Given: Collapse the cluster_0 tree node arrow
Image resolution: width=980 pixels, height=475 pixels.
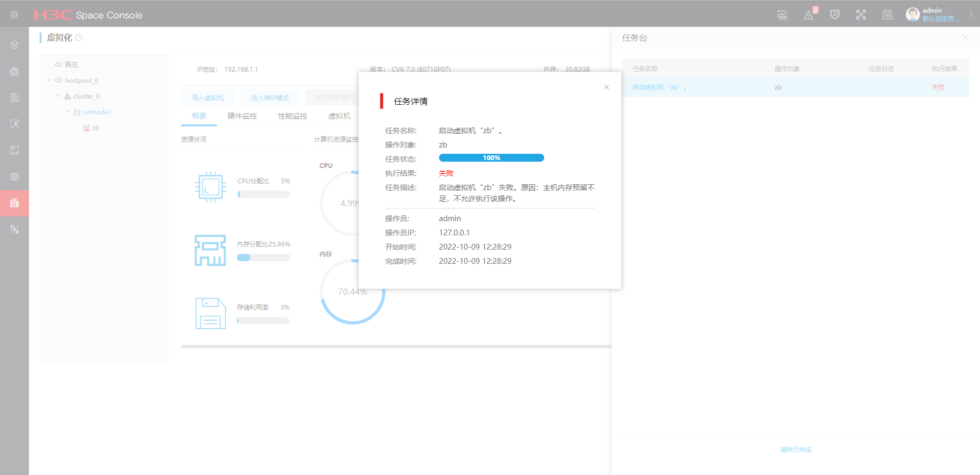Looking at the screenshot, I should pos(58,96).
